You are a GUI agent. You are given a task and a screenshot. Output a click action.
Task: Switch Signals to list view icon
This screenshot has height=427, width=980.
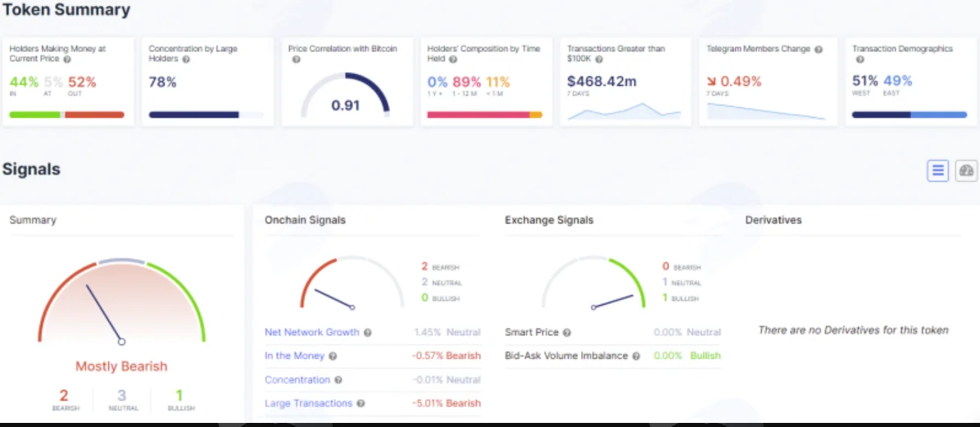[937, 170]
